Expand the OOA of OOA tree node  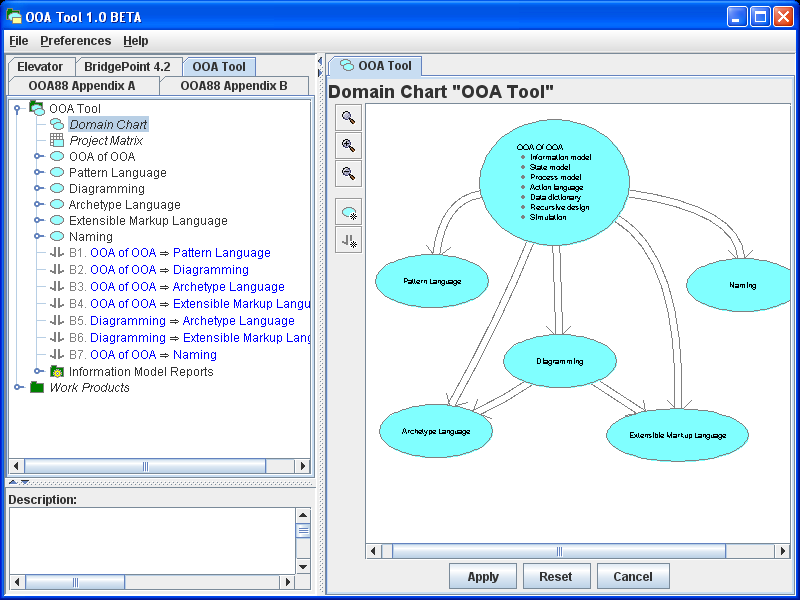click(38, 157)
